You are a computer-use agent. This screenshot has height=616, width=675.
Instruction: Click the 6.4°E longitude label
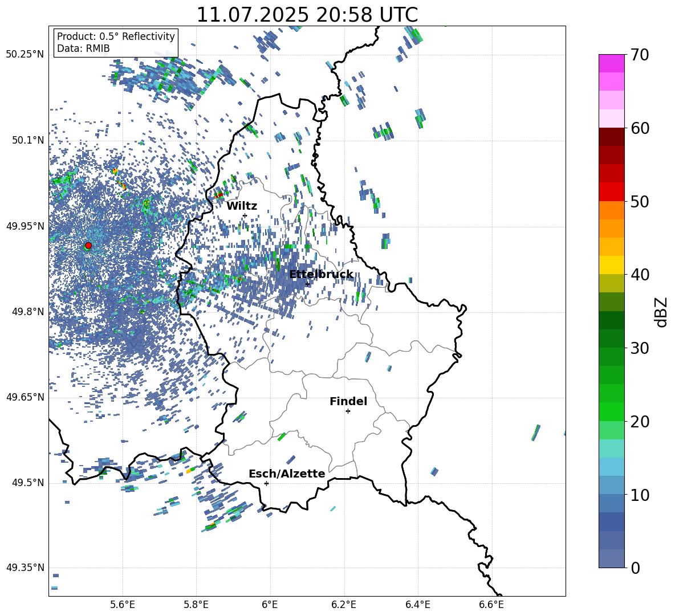point(417,605)
